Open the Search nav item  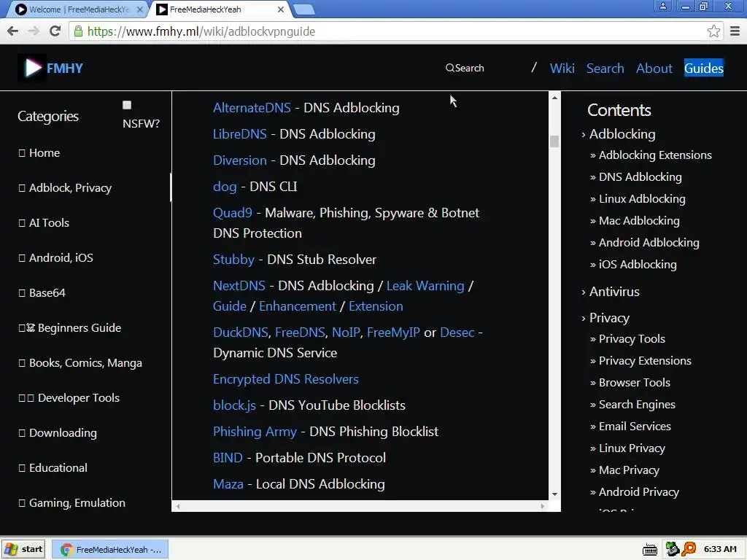click(605, 68)
